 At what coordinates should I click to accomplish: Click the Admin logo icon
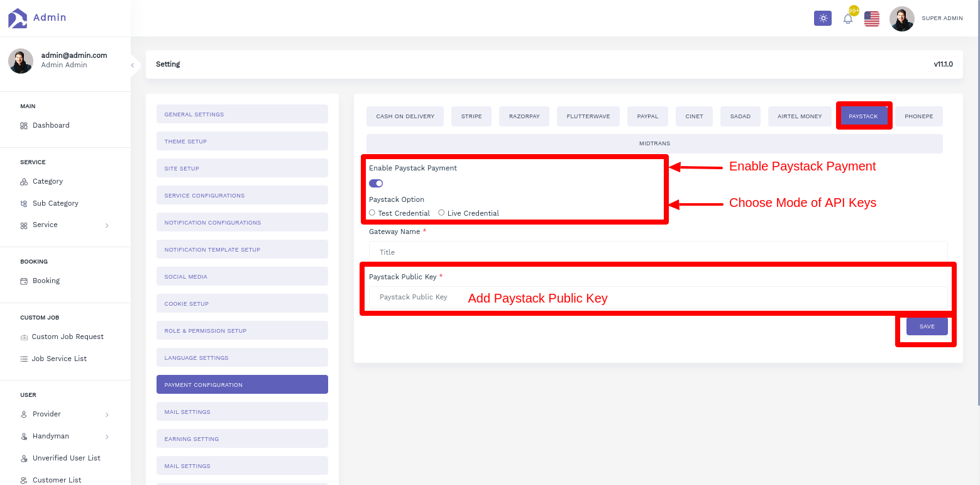pyautogui.click(x=18, y=18)
